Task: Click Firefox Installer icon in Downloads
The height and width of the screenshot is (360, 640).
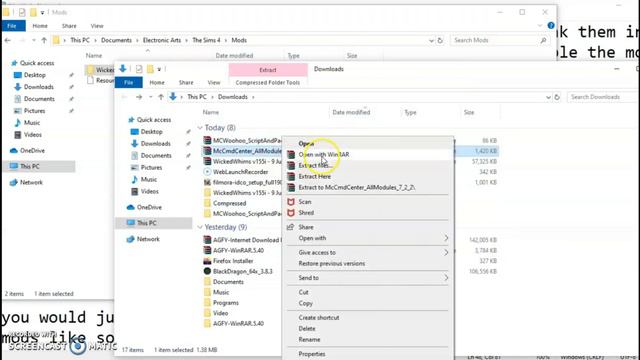Action: (207, 261)
